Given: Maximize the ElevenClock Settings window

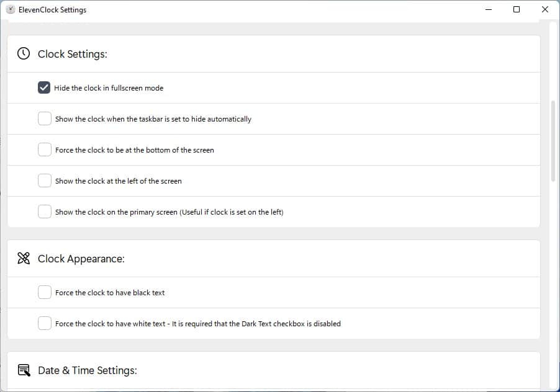Looking at the screenshot, I should tap(517, 10).
